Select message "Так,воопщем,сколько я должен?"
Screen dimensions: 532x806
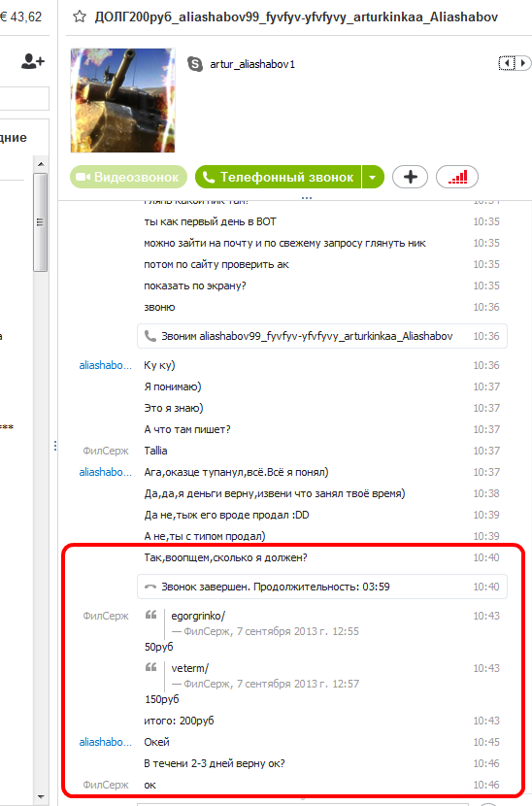[225, 557]
